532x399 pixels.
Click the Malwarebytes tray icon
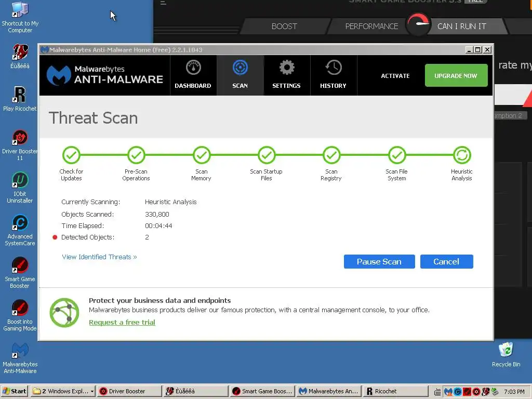click(x=448, y=392)
